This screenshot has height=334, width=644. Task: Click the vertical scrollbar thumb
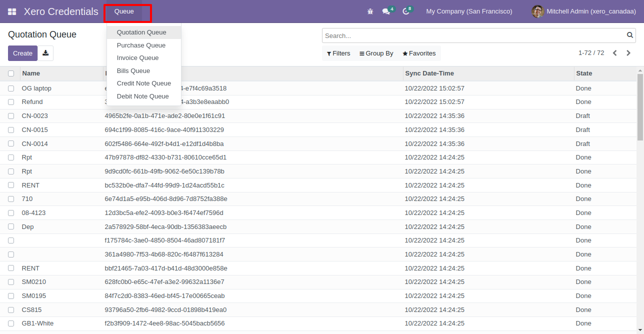point(640,107)
